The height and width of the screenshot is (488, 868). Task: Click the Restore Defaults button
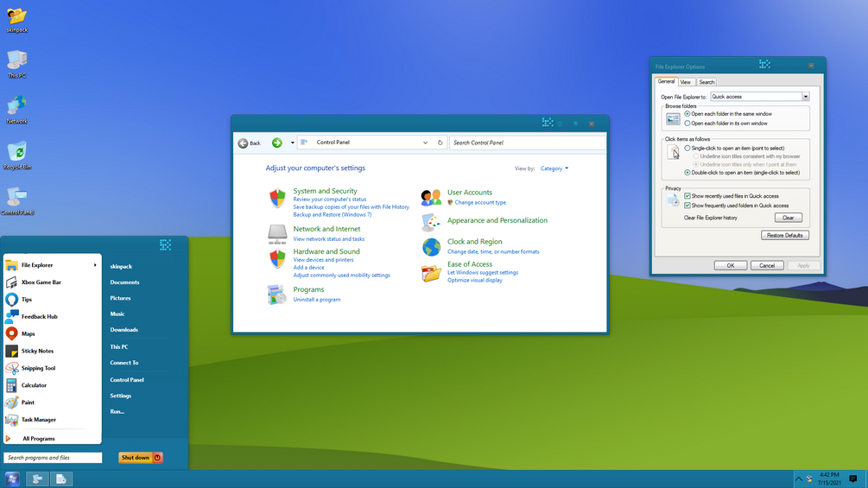(x=785, y=235)
